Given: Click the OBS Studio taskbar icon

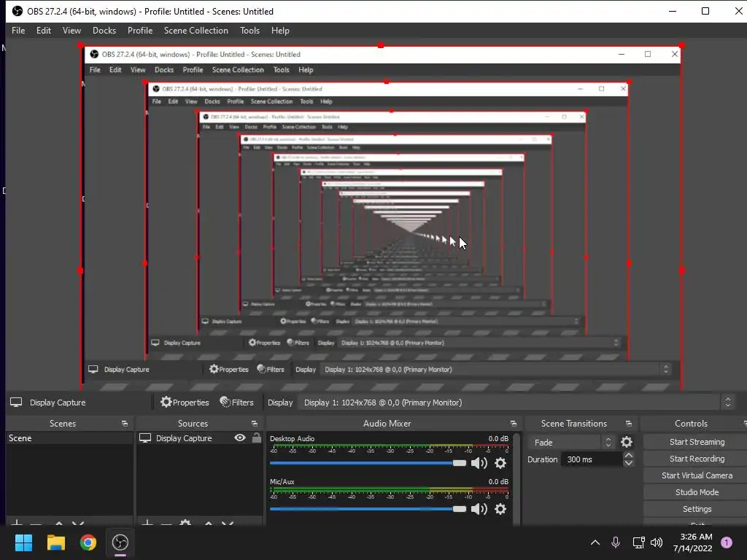Looking at the screenshot, I should 120,542.
